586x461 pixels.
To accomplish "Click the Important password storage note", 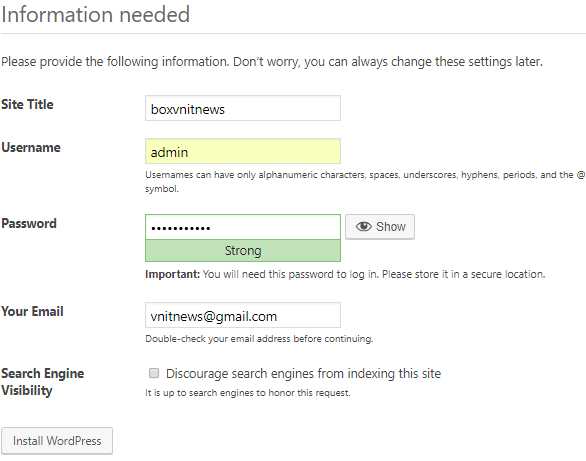I will pyautogui.click(x=345, y=274).
